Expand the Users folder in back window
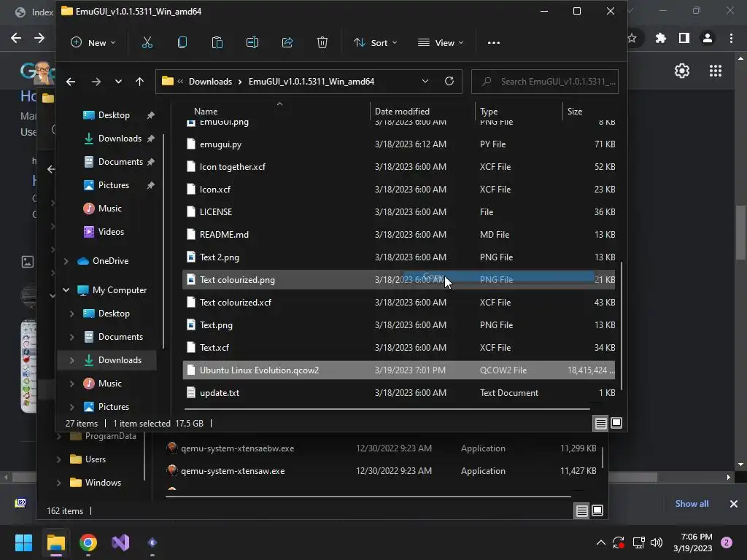The image size is (747, 560). coord(58,459)
